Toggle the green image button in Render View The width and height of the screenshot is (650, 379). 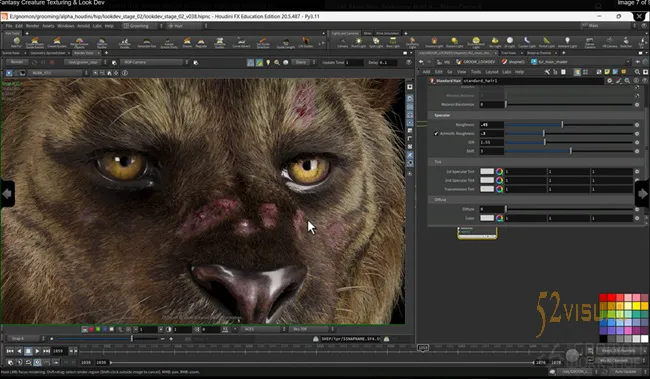coord(259,62)
